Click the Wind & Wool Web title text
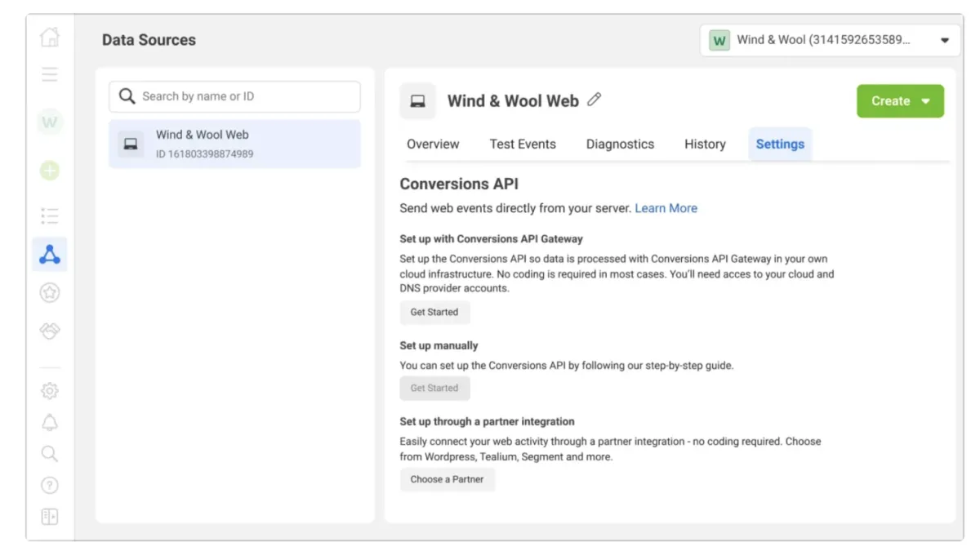The image size is (980, 551). (x=513, y=101)
